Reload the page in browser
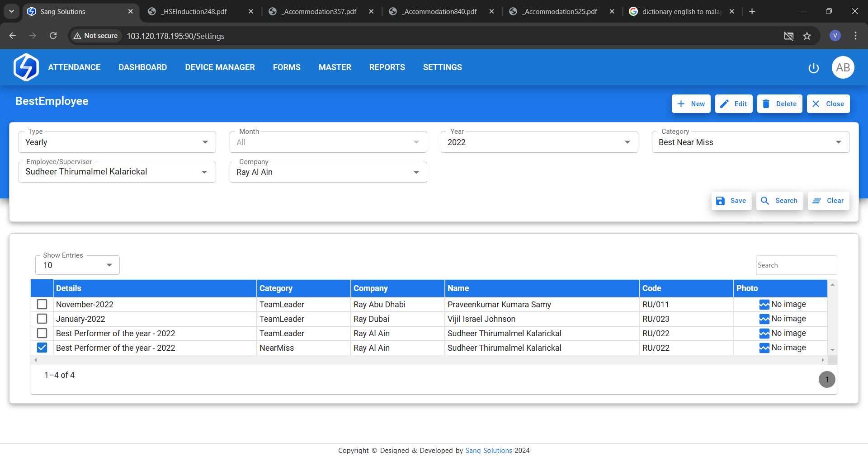 coord(53,36)
